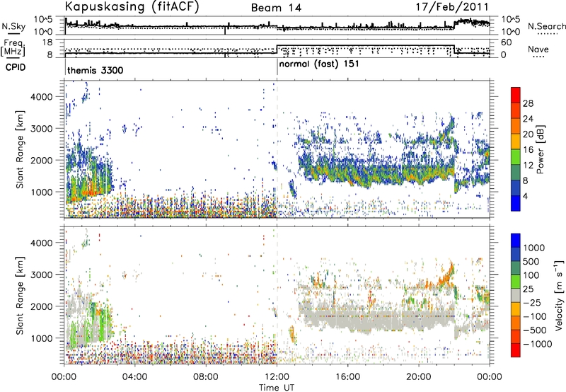
Task: Click the 'Velocity [m s-1]' colorbar label
Action: (x=559, y=295)
